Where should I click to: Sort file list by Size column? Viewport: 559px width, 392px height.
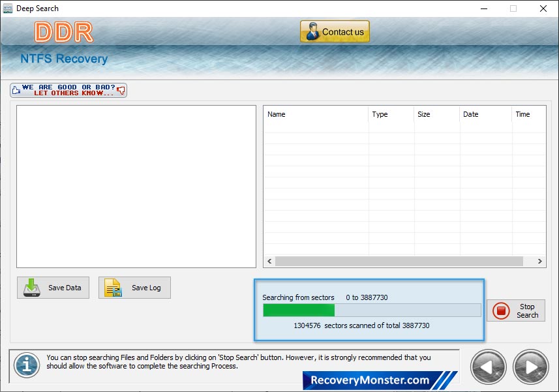point(437,114)
